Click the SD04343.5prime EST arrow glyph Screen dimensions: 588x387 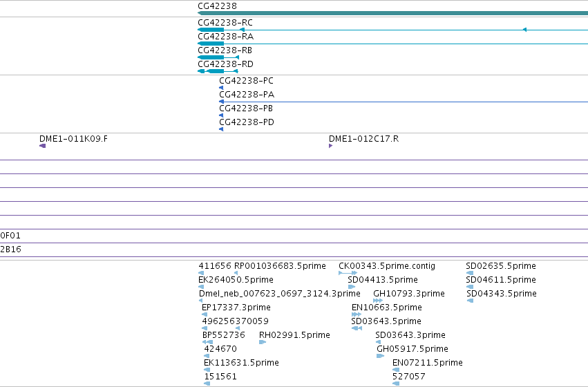(470, 301)
